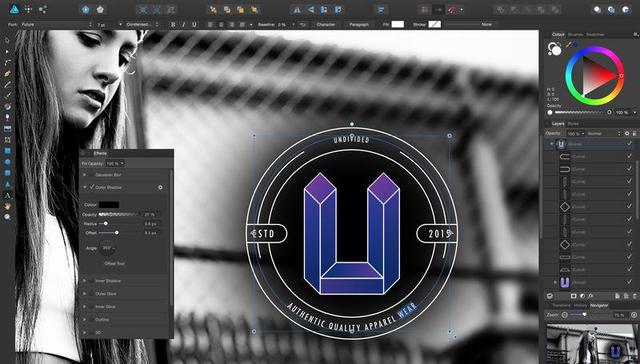Image resolution: width=640 pixels, height=364 pixels.
Task: Select the Triangle shape tool
Action: point(7,184)
